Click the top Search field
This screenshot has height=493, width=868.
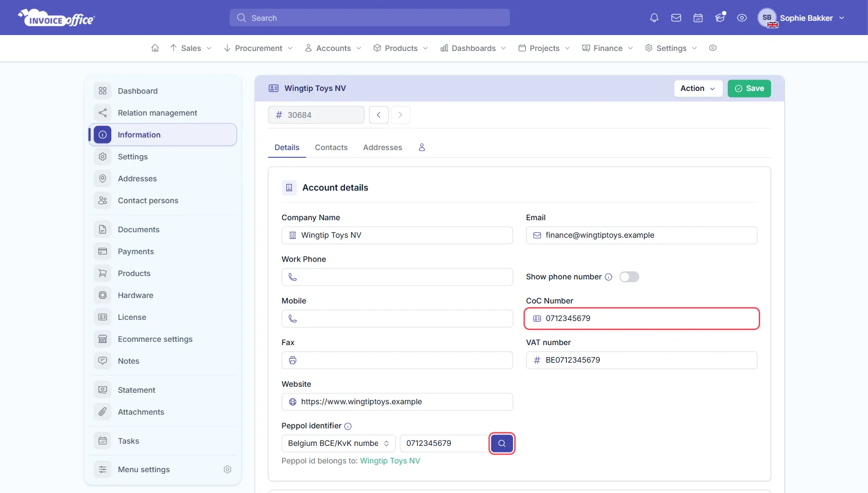point(370,18)
